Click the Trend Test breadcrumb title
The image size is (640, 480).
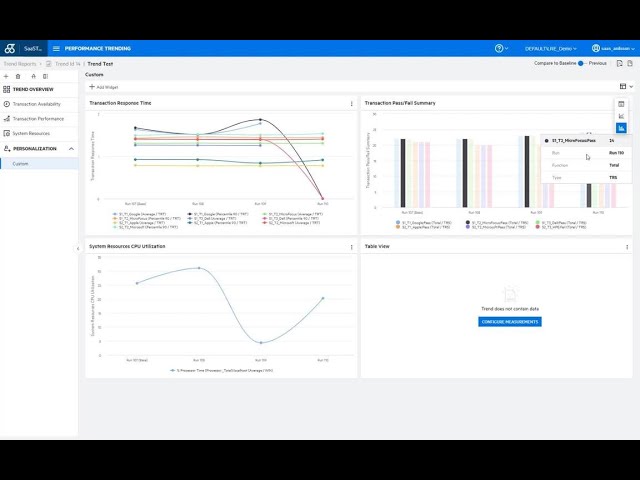(x=100, y=64)
